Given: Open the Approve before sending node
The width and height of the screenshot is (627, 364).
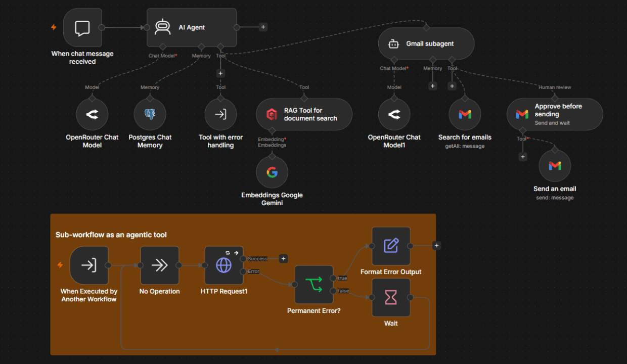Looking at the screenshot, I should pos(555,114).
